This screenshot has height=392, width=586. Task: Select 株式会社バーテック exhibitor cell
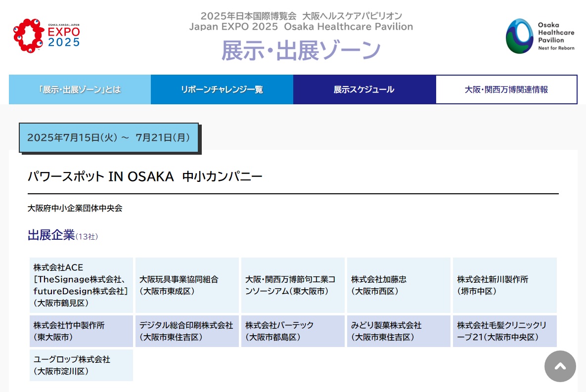click(293, 331)
